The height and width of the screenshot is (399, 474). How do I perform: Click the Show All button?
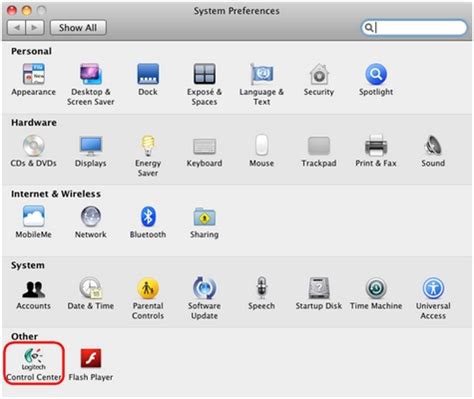click(x=78, y=28)
